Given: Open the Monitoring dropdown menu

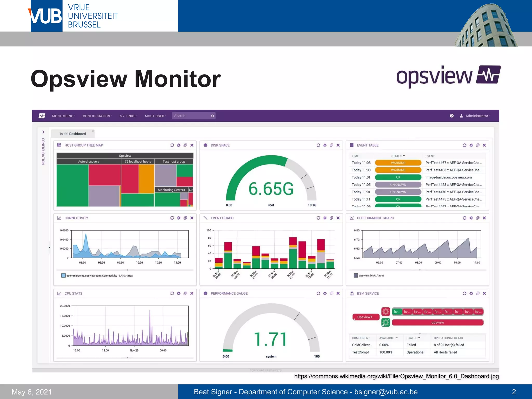Looking at the screenshot, I should pyautogui.click(x=63, y=116).
